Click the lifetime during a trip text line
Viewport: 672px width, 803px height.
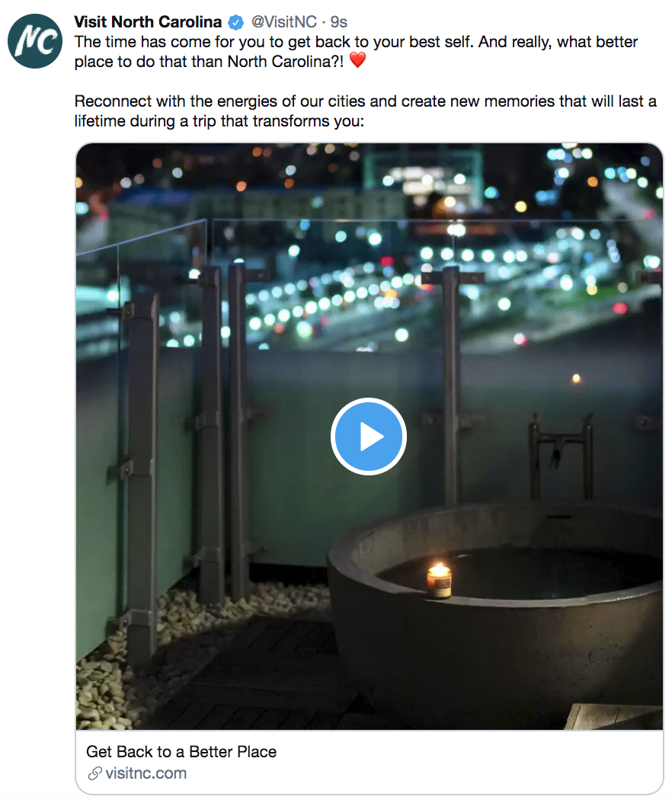pyautogui.click(x=219, y=121)
